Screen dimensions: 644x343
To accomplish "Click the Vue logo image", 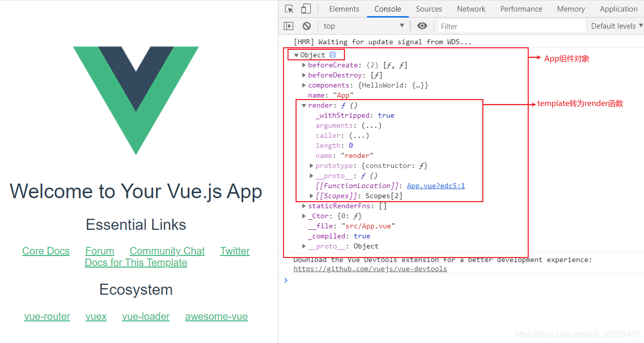I will tap(136, 101).
